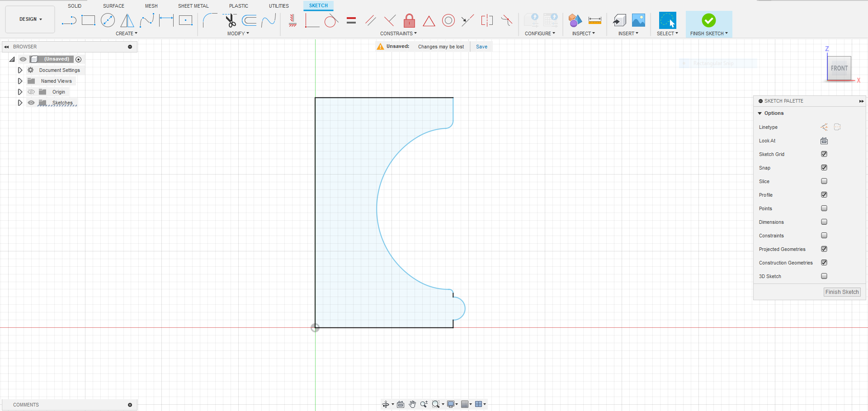Select the Tangent constraint icon
Screen dimensions: 868x411
click(331, 20)
